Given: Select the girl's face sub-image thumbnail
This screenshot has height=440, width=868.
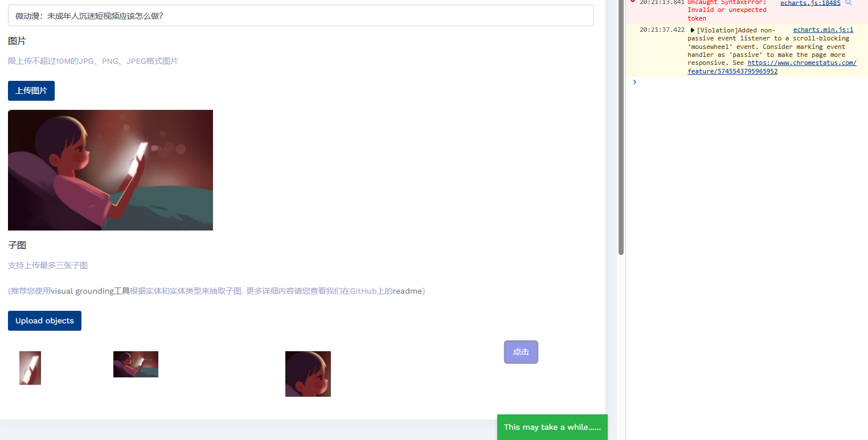Looking at the screenshot, I should [x=308, y=374].
